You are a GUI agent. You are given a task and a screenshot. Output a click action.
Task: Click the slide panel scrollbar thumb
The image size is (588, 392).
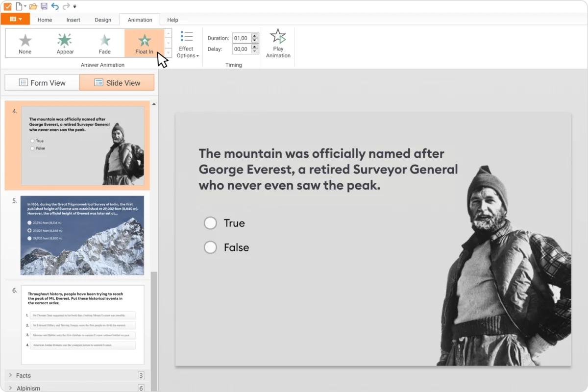[154, 331]
